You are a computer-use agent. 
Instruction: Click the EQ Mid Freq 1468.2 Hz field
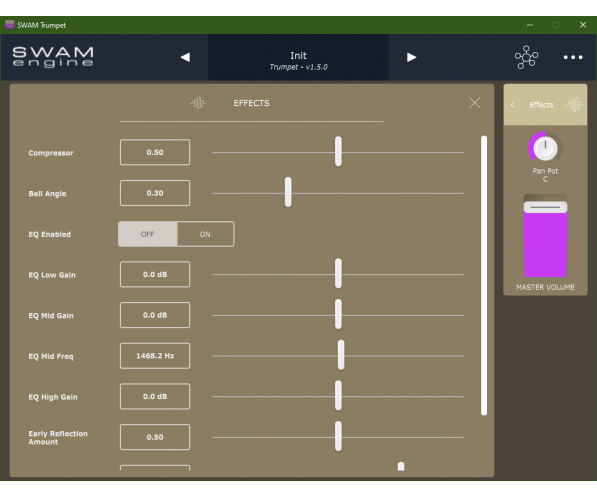(x=155, y=356)
